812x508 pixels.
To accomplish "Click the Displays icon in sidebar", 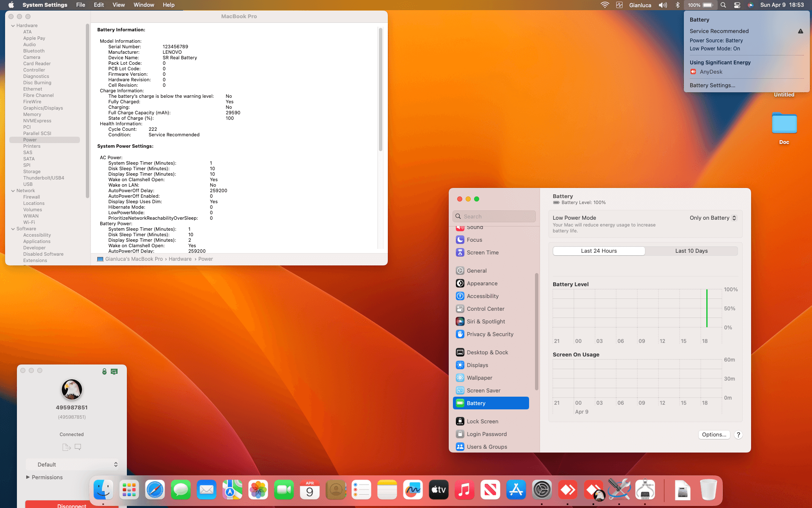I will (x=460, y=365).
